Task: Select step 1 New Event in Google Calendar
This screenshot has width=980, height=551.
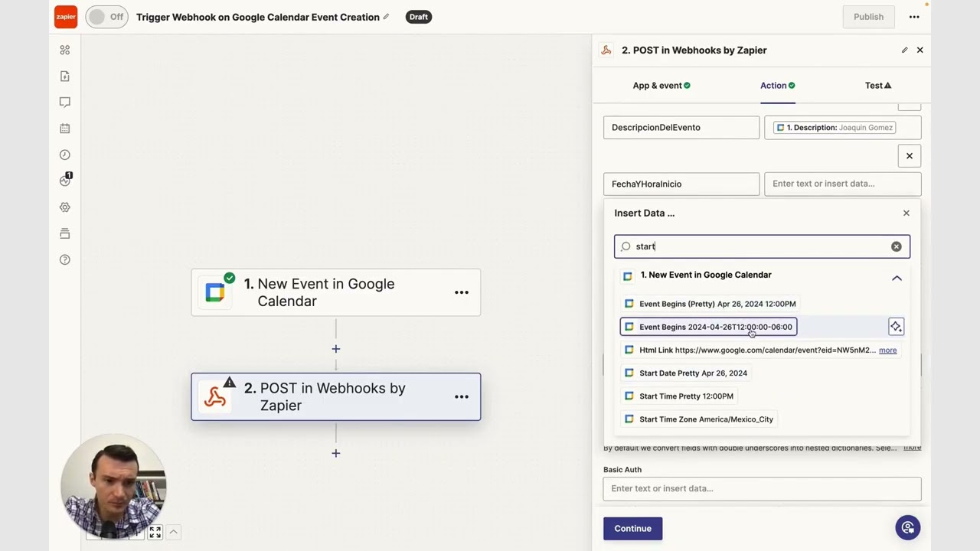Action: [x=336, y=292]
